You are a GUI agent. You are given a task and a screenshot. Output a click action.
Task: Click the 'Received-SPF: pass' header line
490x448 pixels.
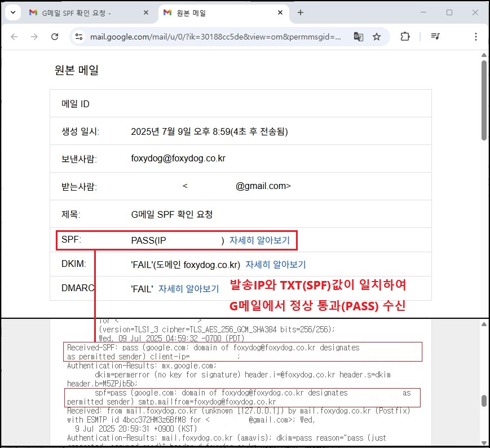pos(213,348)
